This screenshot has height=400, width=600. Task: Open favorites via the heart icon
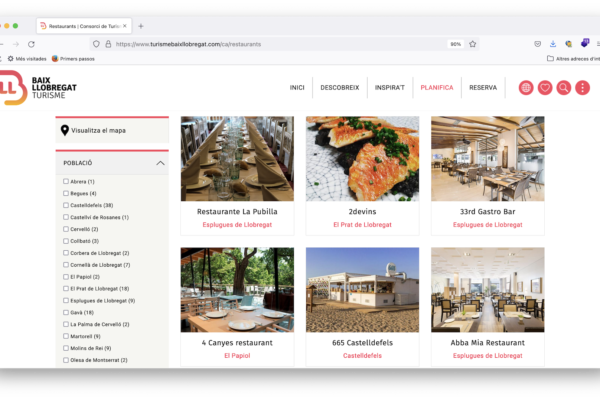click(x=545, y=88)
